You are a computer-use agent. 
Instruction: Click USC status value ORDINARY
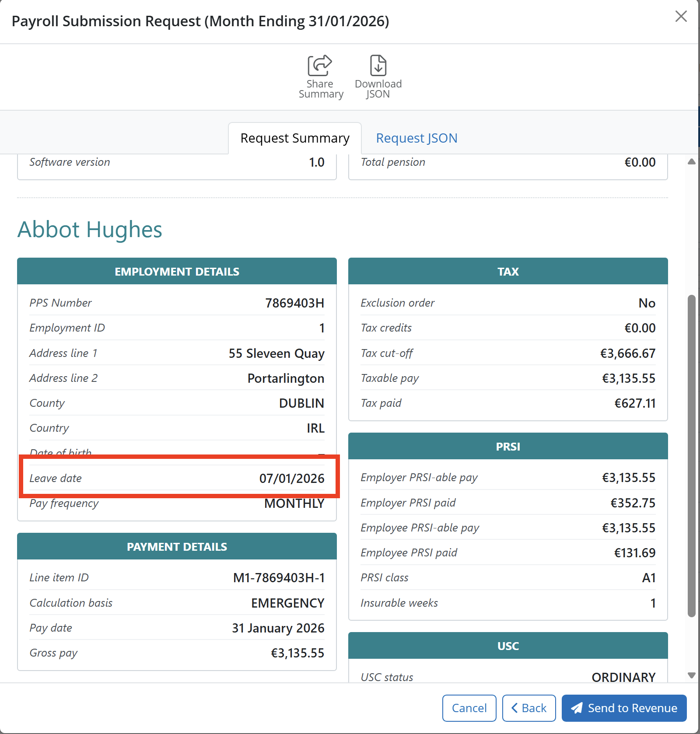coord(623,677)
